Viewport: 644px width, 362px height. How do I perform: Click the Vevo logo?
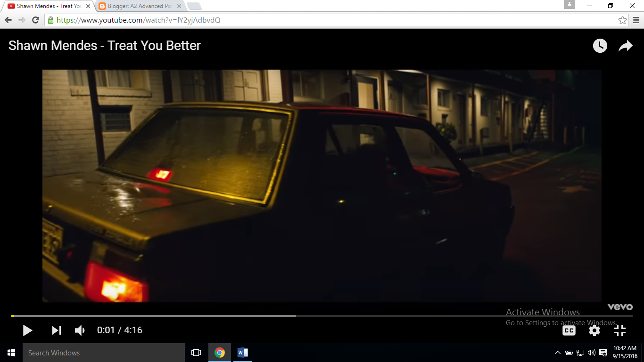pos(620,307)
